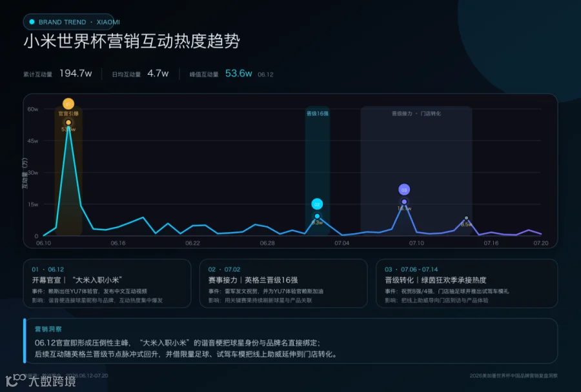Click the 02 · 07.02 card header

tap(224, 269)
